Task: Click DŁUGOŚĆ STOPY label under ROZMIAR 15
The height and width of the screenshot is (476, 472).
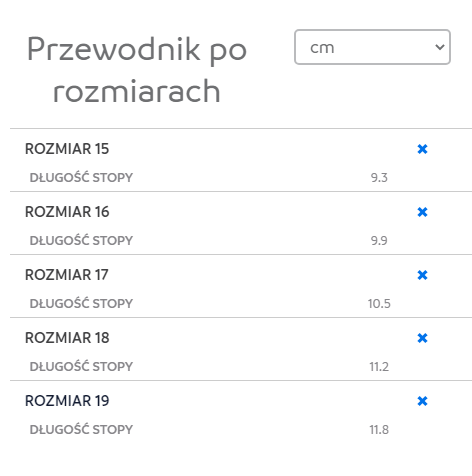Action: (x=81, y=177)
